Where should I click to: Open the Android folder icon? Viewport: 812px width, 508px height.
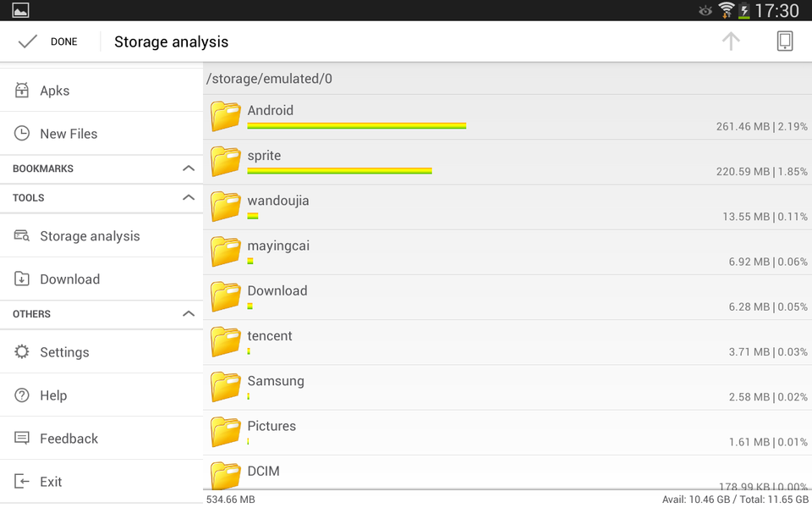224,115
